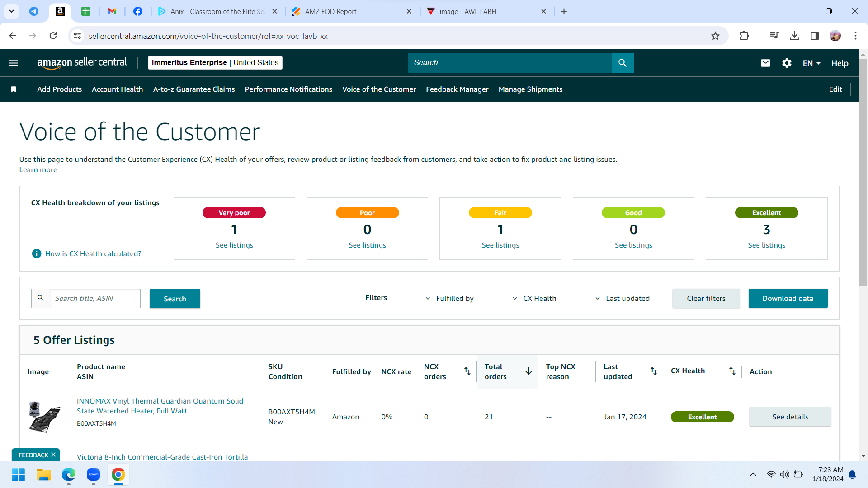
Task: Expand the Last updated filter dropdown
Action: pos(622,299)
